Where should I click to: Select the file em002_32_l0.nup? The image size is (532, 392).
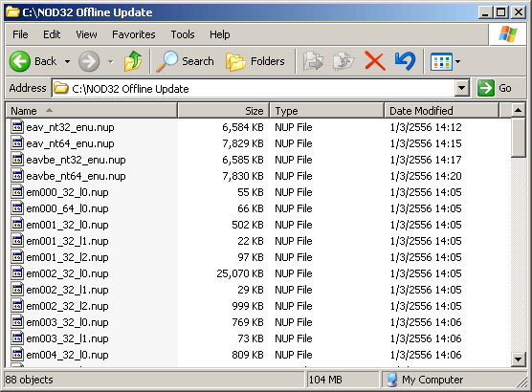67,273
